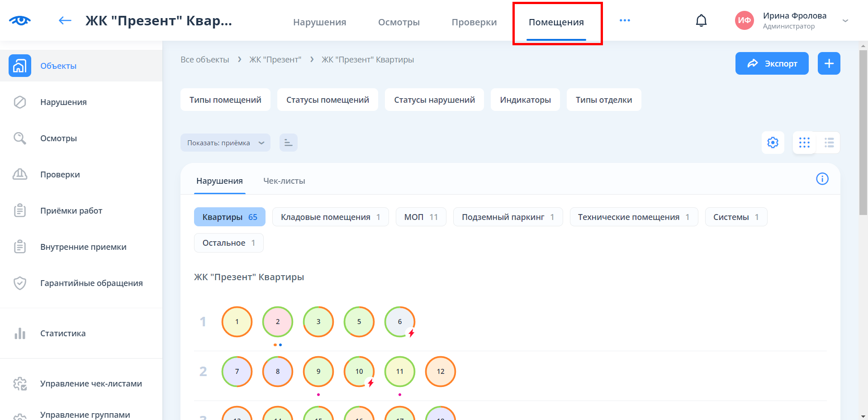Open the Осмотры top tab
This screenshot has height=420, width=868.
(x=398, y=22)
